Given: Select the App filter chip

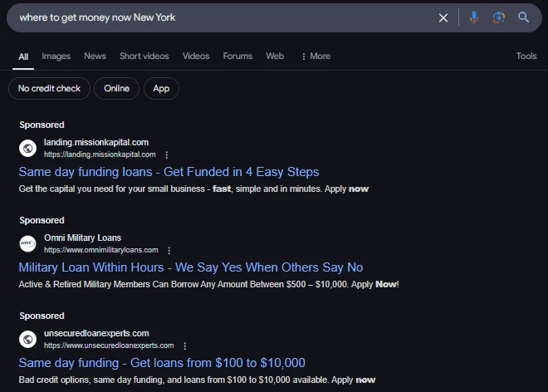Looking at the screenshot, I should click(161, 89).
